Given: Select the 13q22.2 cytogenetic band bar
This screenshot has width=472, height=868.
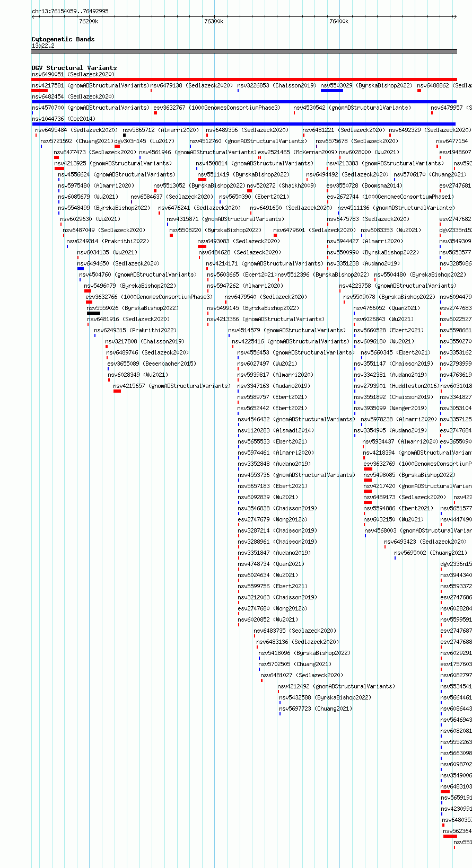Looking at the screenshot, I should coord(244,51).
